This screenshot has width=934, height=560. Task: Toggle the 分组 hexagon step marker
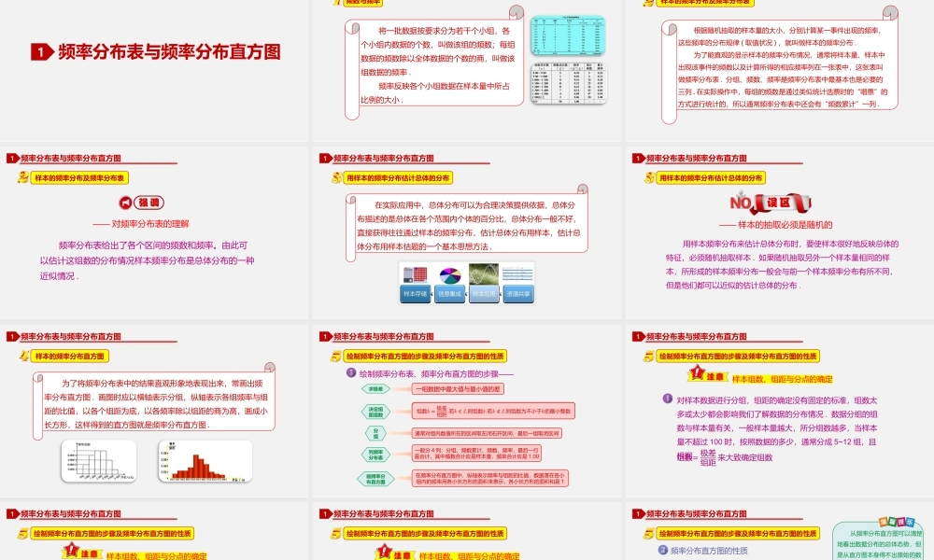[374, 432]
